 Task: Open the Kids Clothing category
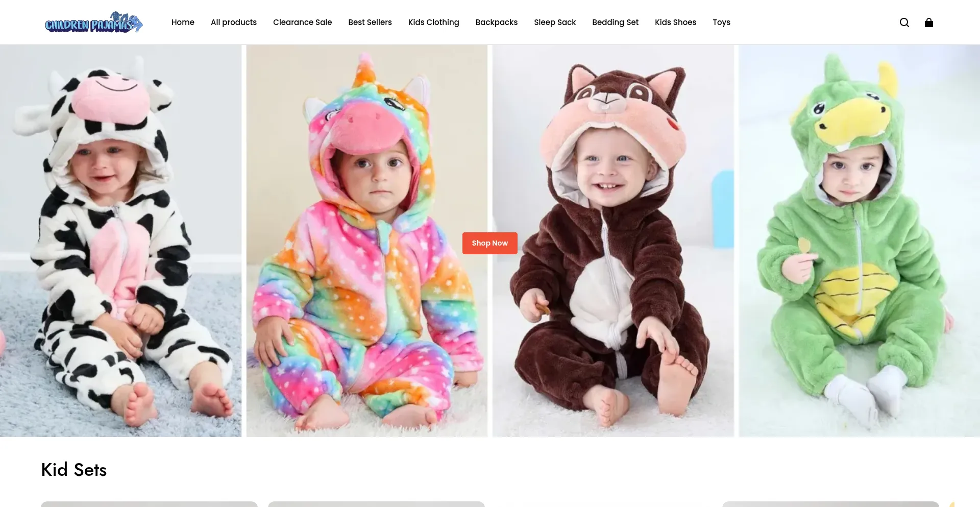434,22
